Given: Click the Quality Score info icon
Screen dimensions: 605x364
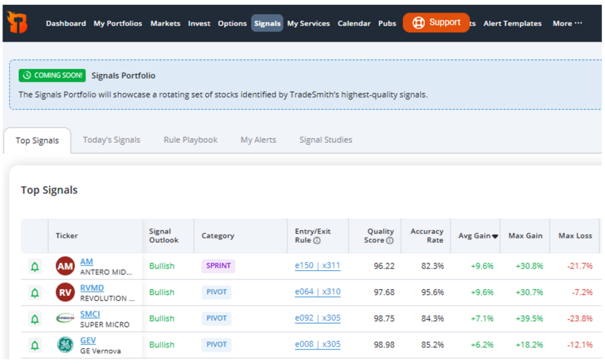Looking at the screenshot, I should [390, 240].
